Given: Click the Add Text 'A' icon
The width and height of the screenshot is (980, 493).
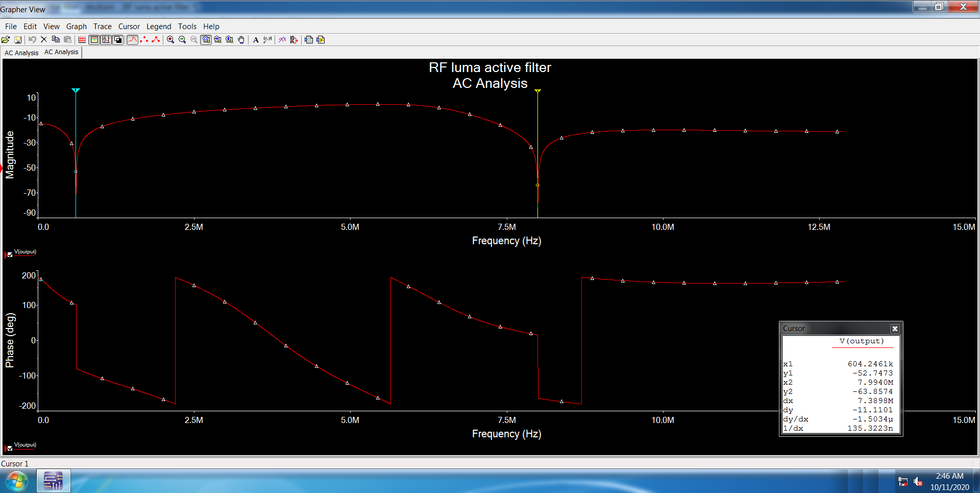Looking at the screenshot, I should pyautogui.click(x=256, y=40).
